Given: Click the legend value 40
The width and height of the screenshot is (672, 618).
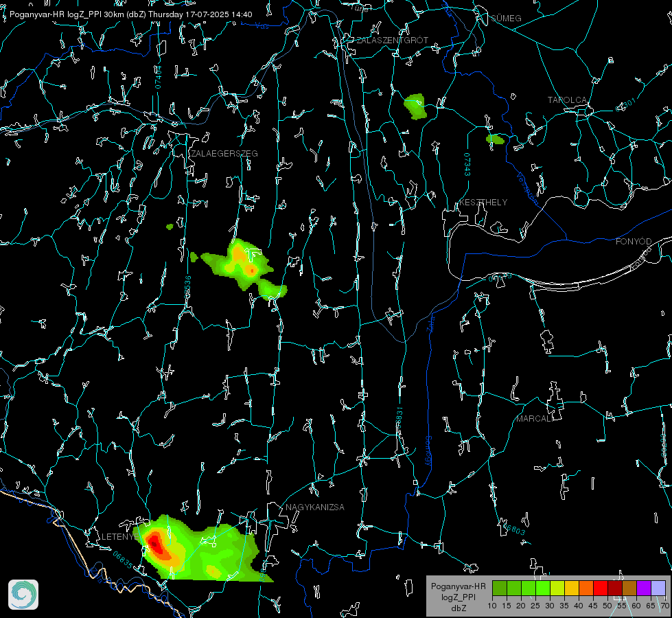Looking at the screenshot, I should click(578, 606).
